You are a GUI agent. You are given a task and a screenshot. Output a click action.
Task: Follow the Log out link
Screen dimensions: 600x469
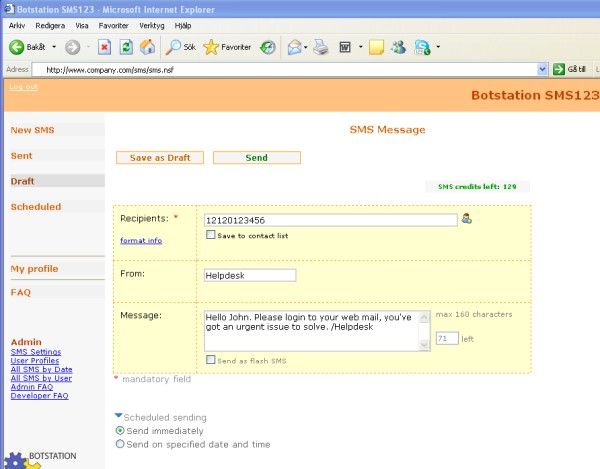[24, 87]
